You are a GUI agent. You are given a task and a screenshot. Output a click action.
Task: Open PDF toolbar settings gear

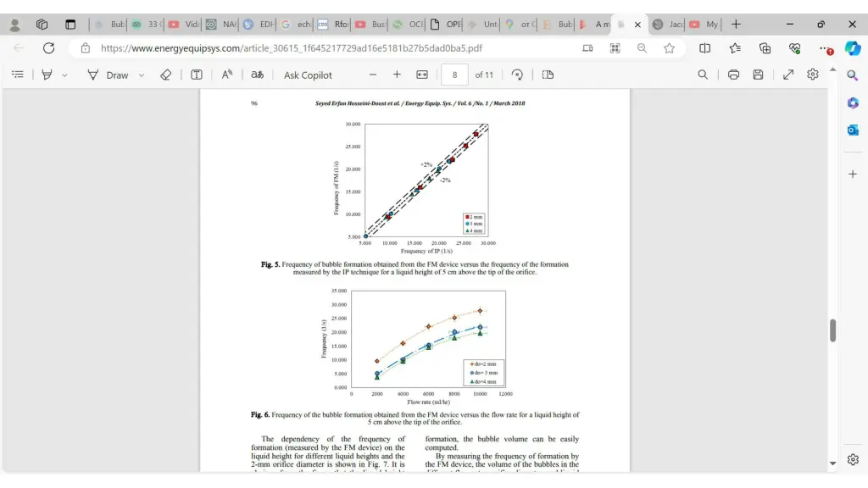pos(813,75)
